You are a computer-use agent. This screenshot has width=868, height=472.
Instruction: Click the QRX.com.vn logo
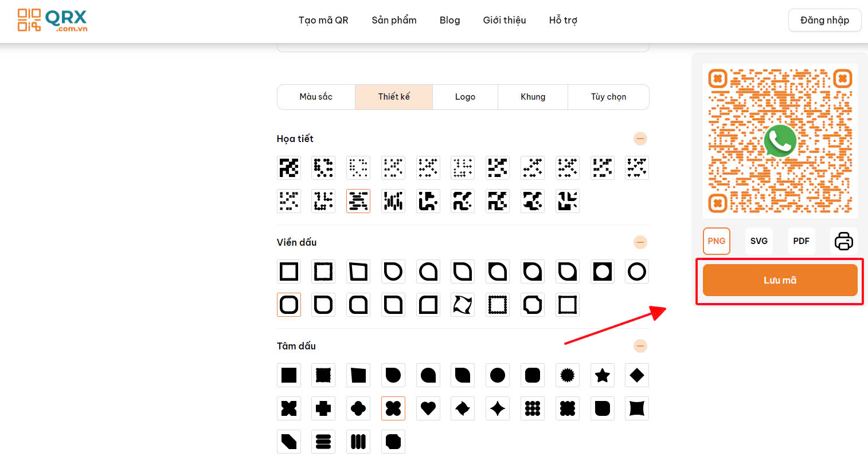click(53, 20)
